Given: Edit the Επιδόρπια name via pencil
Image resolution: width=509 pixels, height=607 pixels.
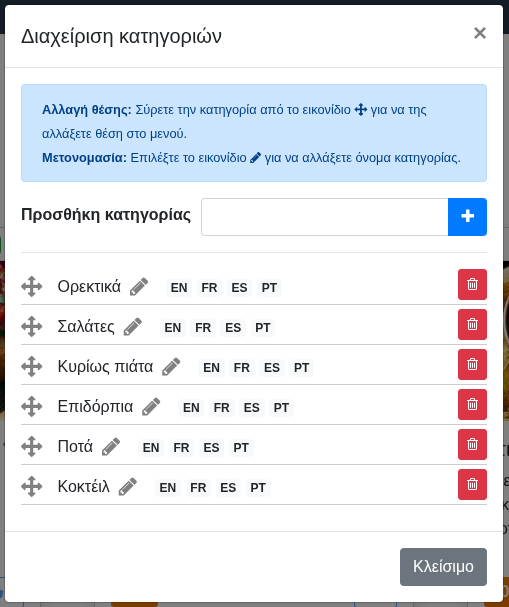Looking at the screenshot, I should point(151,406).
